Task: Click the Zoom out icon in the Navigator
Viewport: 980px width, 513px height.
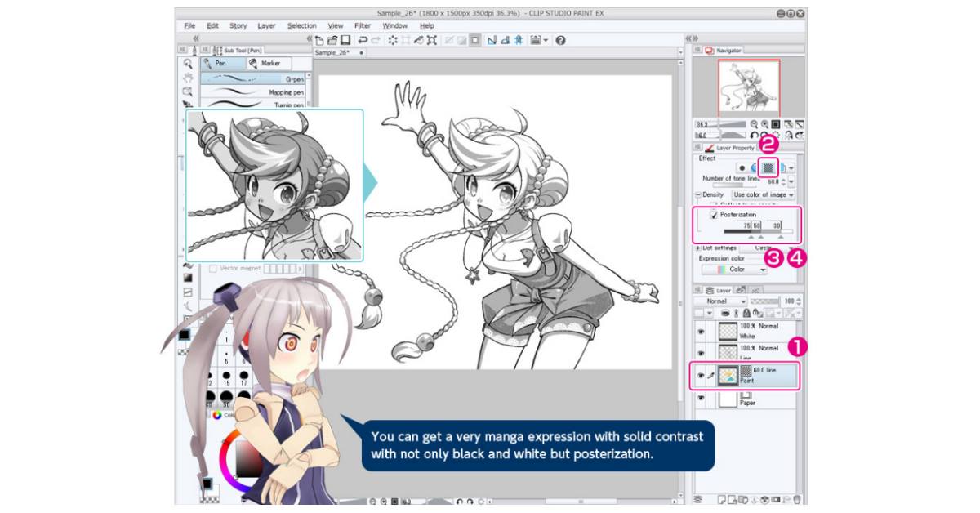Action: (x=755, y=124)
